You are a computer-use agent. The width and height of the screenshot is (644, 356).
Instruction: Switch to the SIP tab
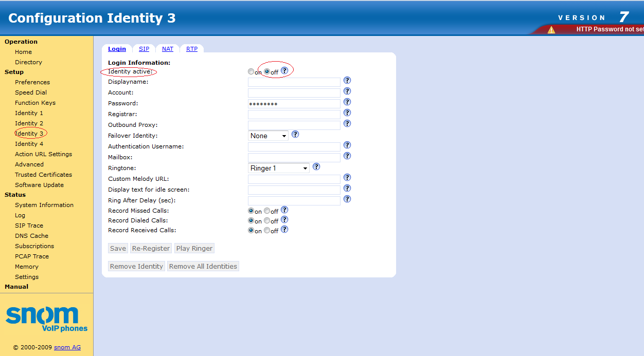(144, 49)
